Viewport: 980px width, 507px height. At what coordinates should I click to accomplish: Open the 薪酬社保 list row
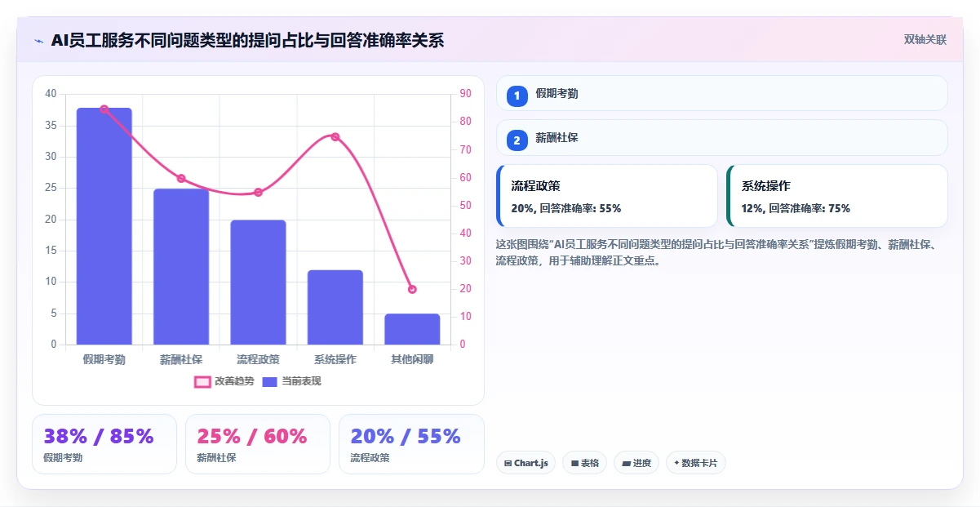[722, 137]
